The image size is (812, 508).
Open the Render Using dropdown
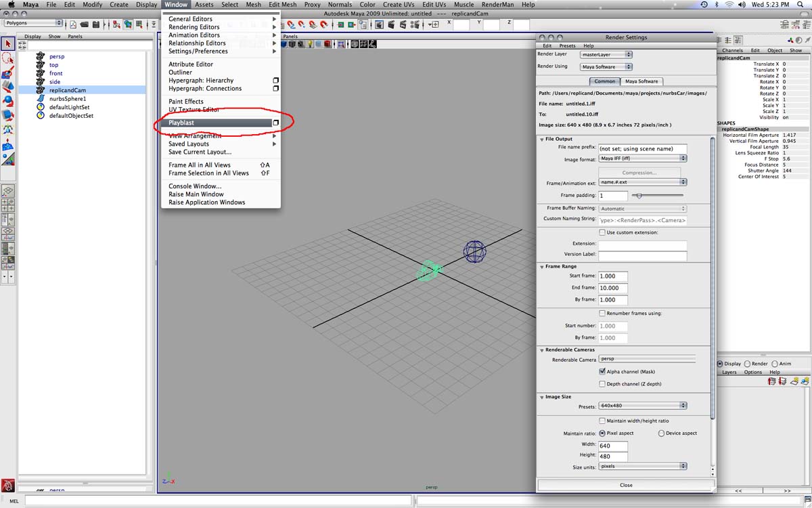point(606,67)
